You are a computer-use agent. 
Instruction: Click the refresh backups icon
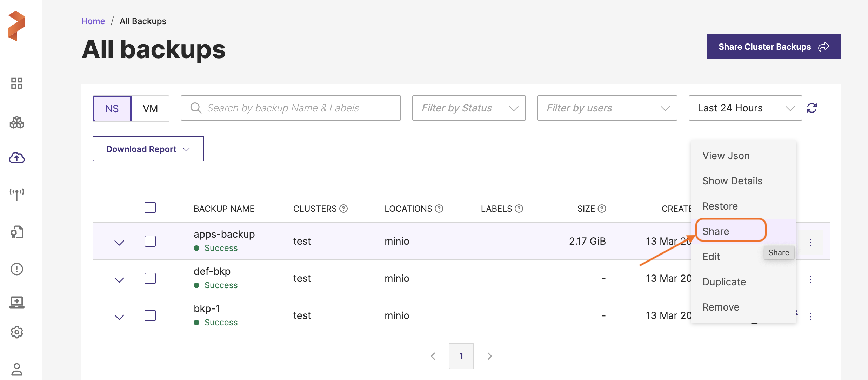[x=812, y=108]
